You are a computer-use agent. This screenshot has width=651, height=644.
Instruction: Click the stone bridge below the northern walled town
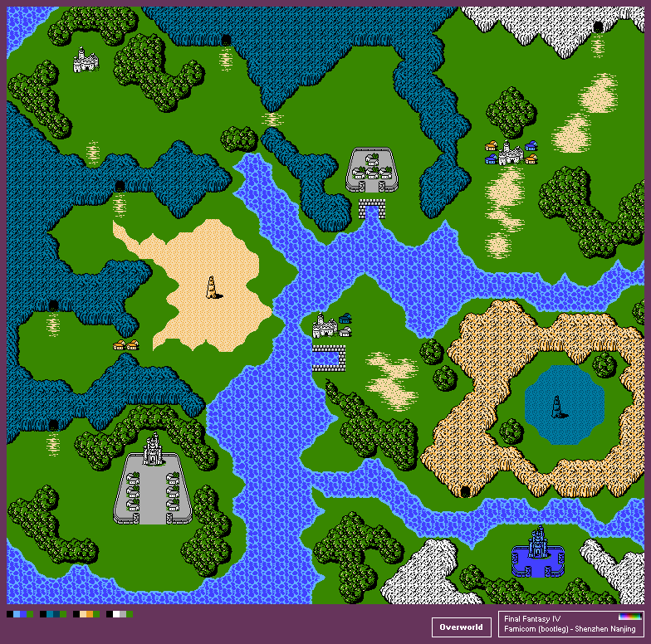click(371, 207)
